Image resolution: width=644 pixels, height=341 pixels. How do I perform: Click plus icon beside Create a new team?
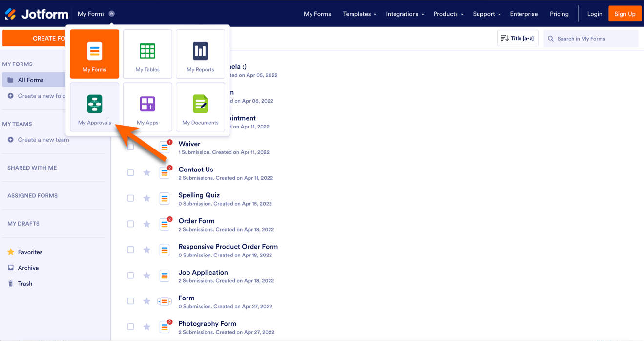(10, 140)
